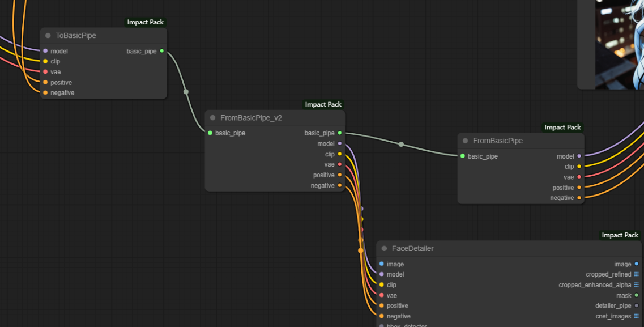Click the clip output port on FromBasicPipe
Image resolution: width=644 pixels, height=327 pixels.
click(579, 167)
